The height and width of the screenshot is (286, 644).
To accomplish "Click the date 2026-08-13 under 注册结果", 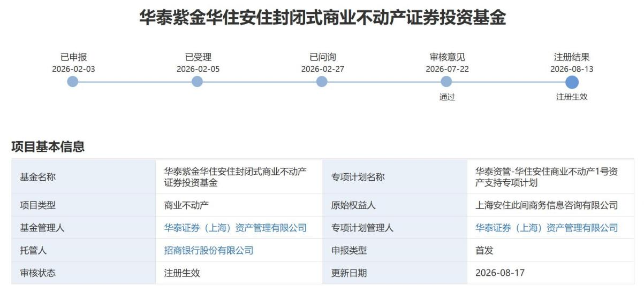I will click(572, 69).
